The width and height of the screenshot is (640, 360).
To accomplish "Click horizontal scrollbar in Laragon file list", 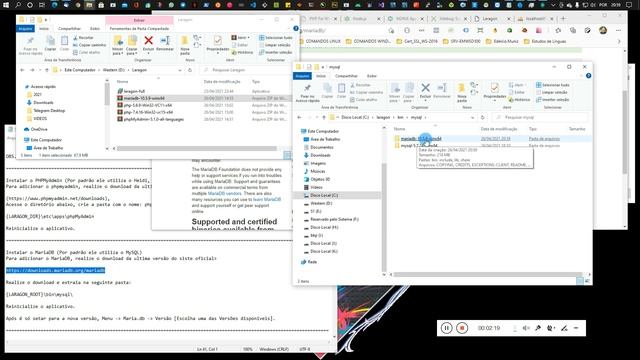I will (197, 149).
